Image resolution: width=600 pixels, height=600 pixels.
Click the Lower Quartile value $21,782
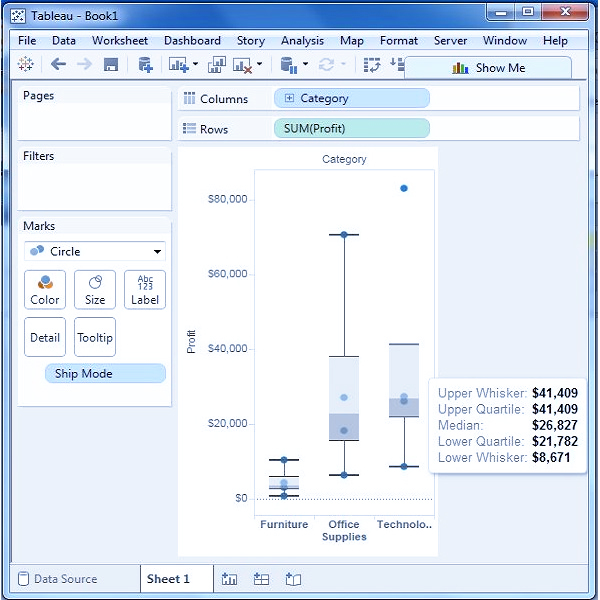tap(554, 441)
